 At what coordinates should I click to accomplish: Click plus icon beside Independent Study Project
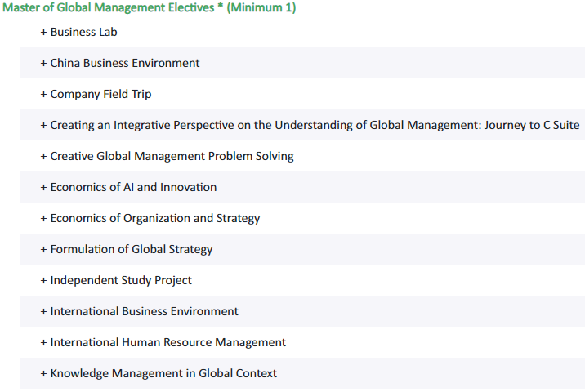coord(43,280)
